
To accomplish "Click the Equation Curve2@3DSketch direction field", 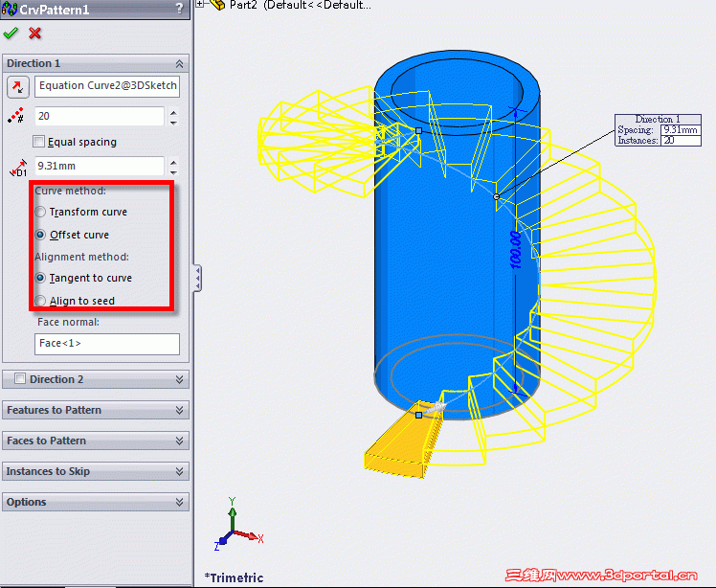I will [107, 86].
